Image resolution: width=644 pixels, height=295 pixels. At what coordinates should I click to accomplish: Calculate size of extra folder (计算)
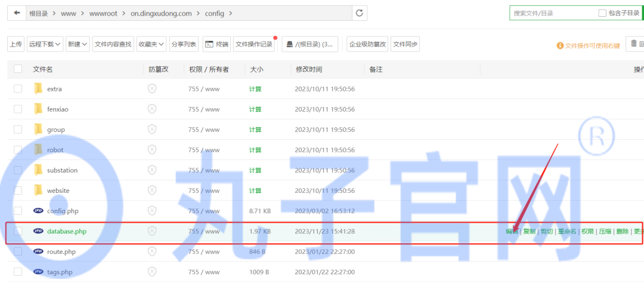click(255, 89)
